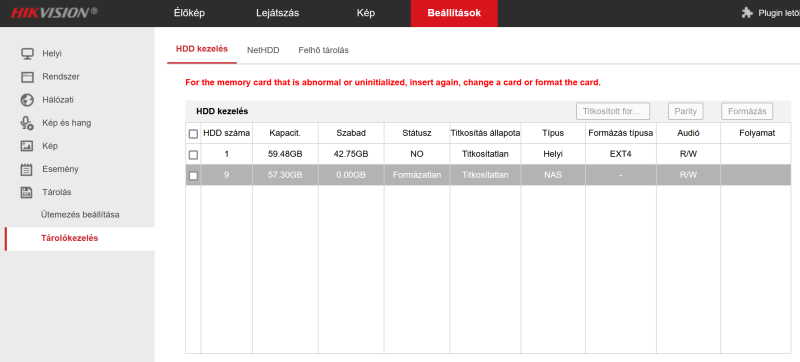Click the Tárolás floppy disk icon

coord(27,192)
